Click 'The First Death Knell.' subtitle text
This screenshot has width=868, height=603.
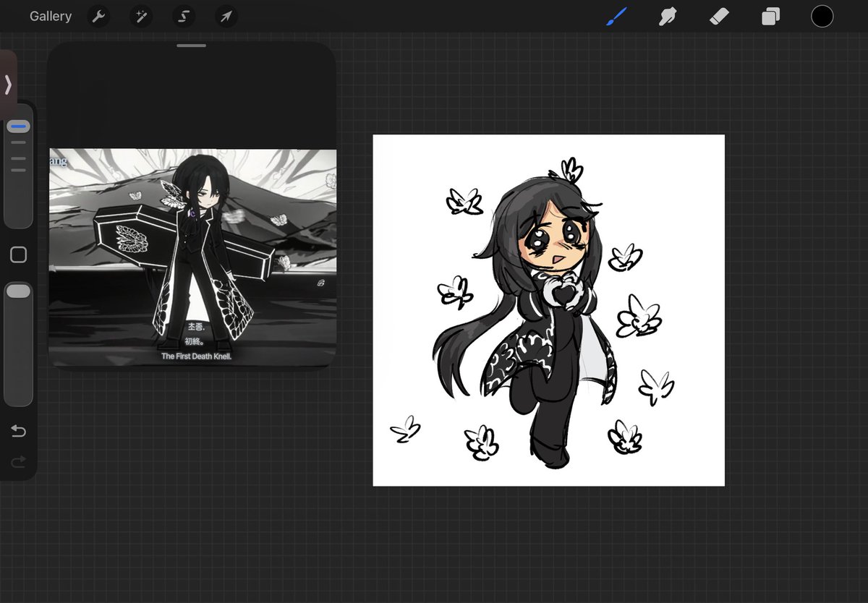click(x=196, y=356)
